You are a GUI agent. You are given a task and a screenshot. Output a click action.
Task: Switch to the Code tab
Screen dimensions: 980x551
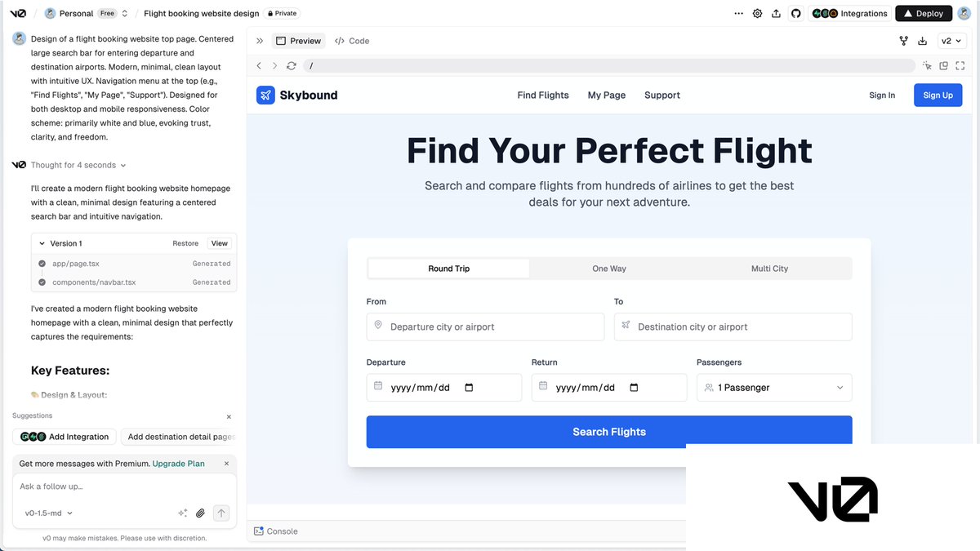[x=352, y=41]
